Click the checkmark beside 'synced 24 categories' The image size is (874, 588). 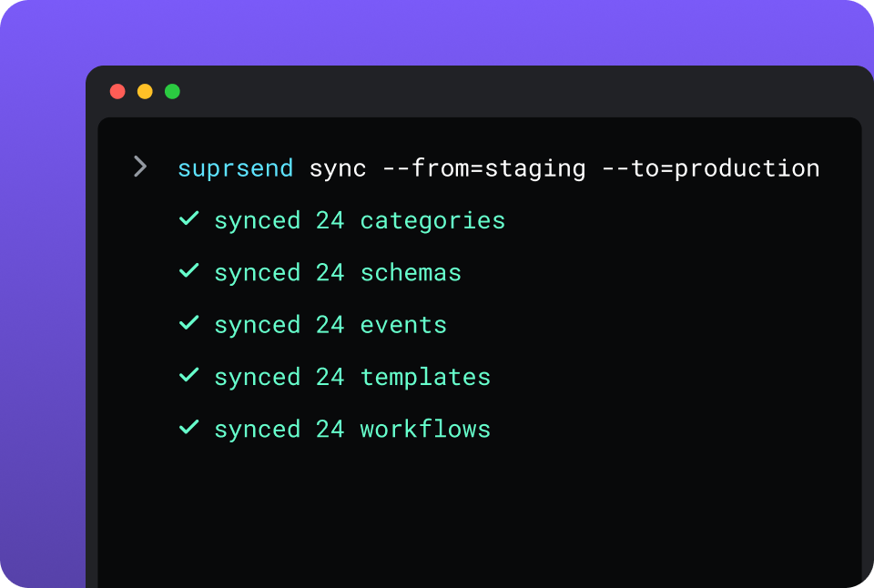coord(189,218)
